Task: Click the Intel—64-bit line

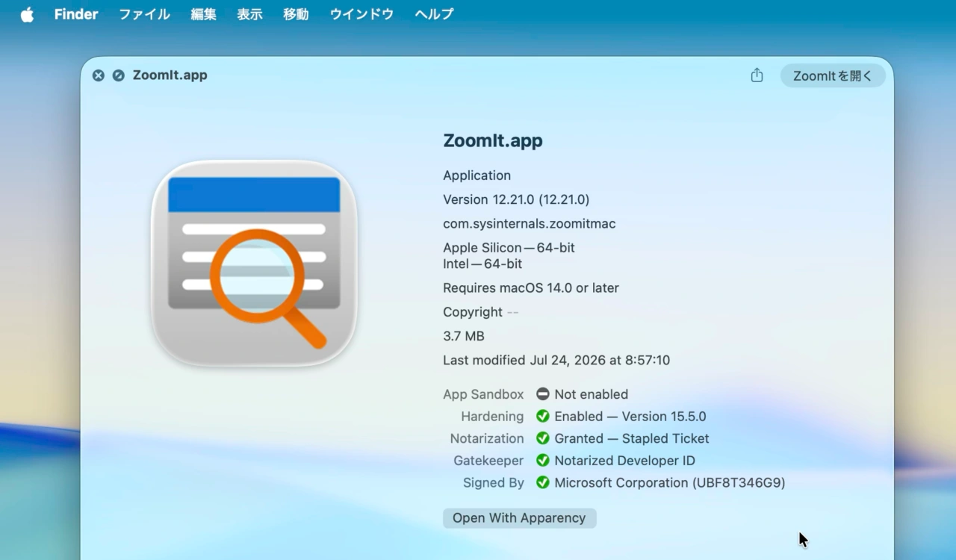Action: (482, 264)
